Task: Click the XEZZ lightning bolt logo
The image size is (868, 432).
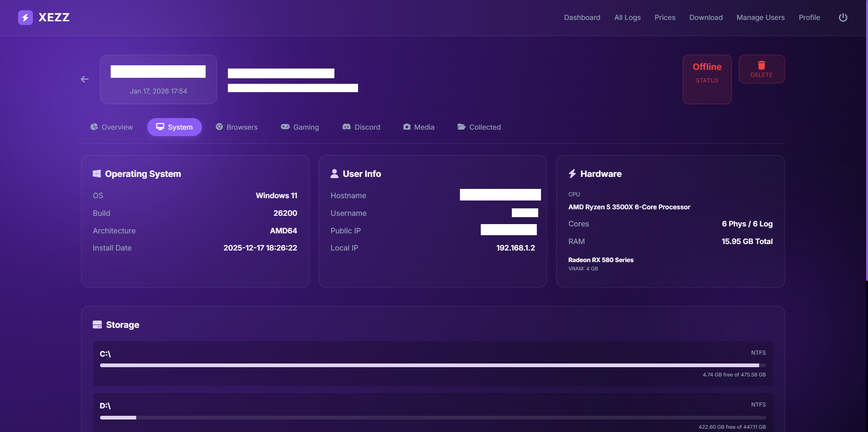Action: pyautogui.click(x=25, y=18)
